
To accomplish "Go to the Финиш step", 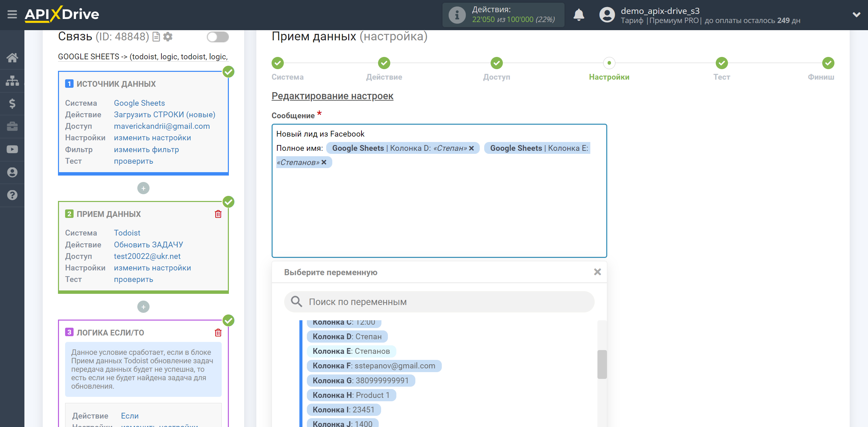I will pos(828,63).
